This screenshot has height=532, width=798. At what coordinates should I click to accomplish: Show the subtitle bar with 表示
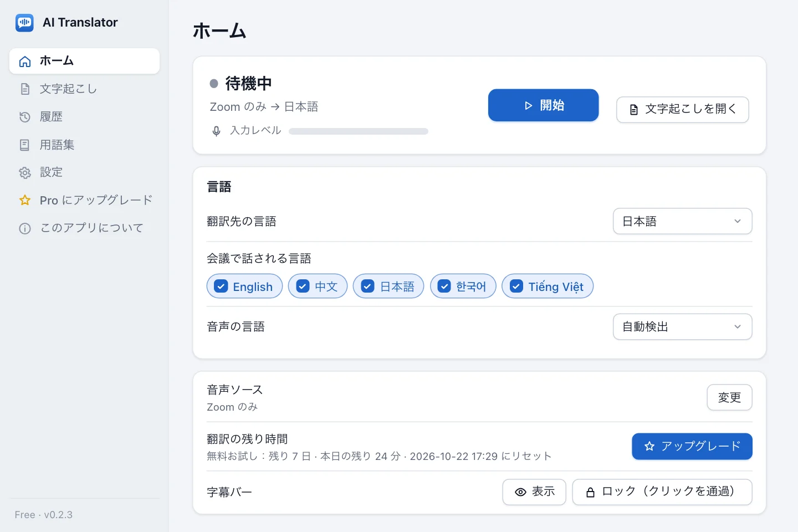coord(534,492)
